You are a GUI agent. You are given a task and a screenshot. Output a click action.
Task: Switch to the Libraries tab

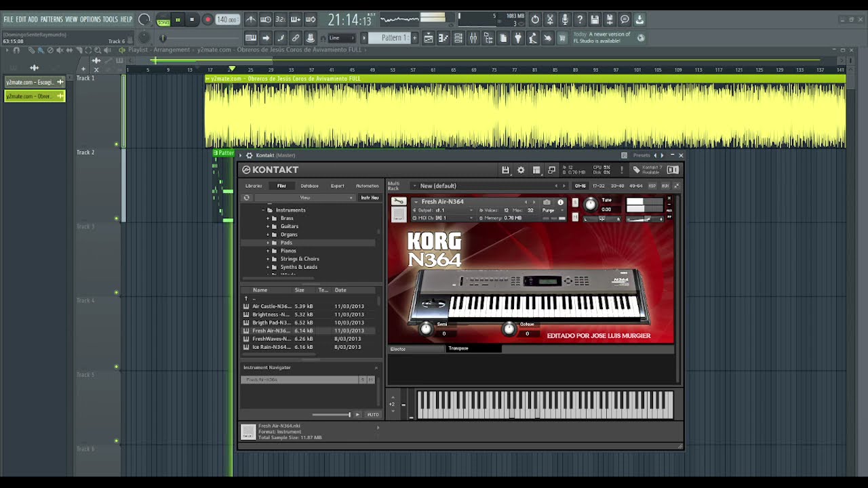[254, 186]
